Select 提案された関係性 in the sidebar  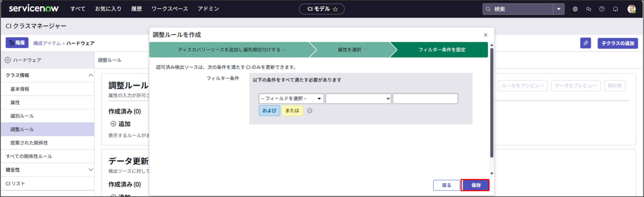47,143
